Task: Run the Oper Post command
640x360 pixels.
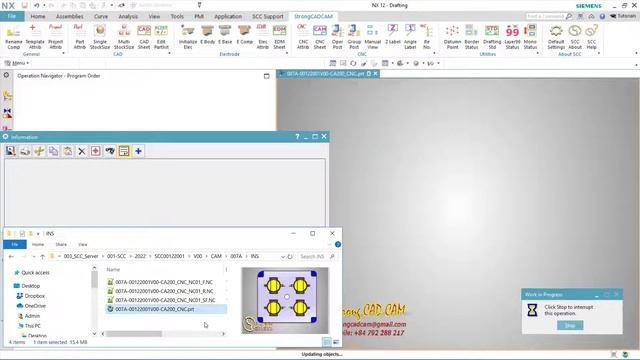Action: point(337,37)
